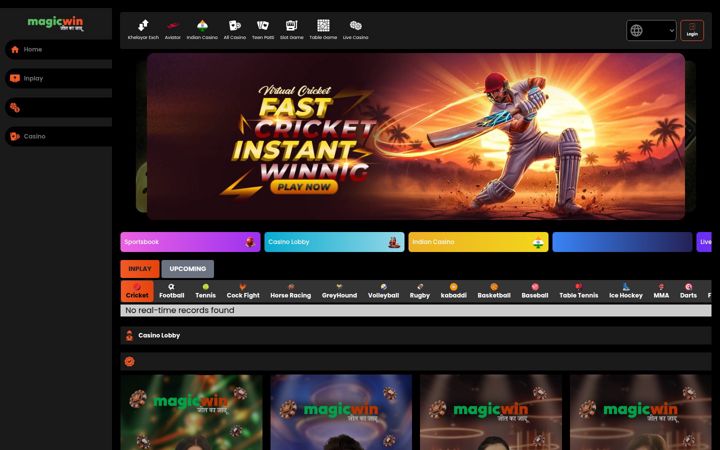Viewport: 720px width, 450px height.
Task: Select the Cricket sport tab
Action: coord(137,291)
